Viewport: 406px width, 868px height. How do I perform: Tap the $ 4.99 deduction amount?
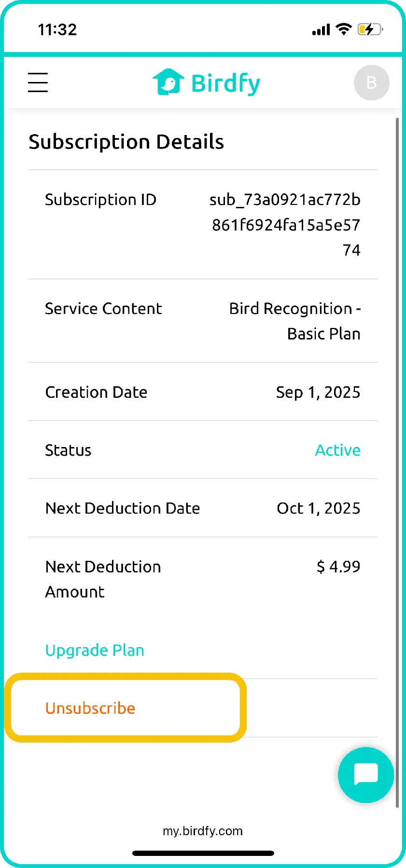(x=338, y=567)
